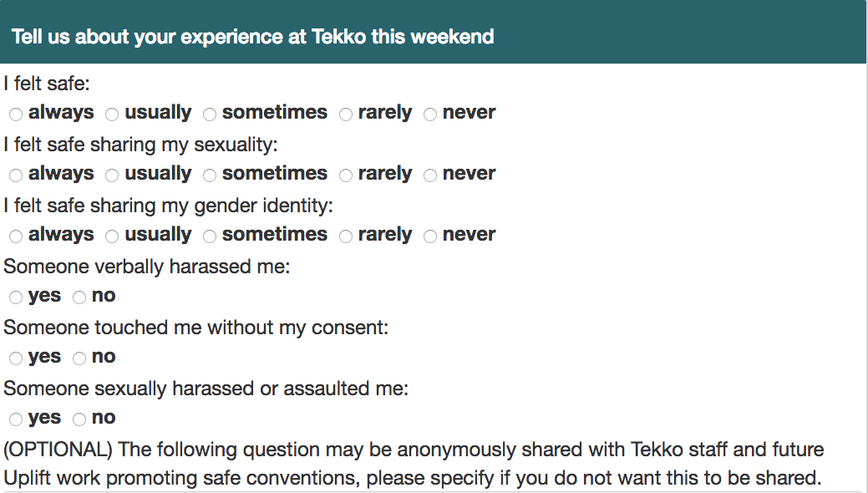The width and height of the screenshot is (868, 493).
Task: Select 'rarely' under I felt safe
Action: click(345, 114)
